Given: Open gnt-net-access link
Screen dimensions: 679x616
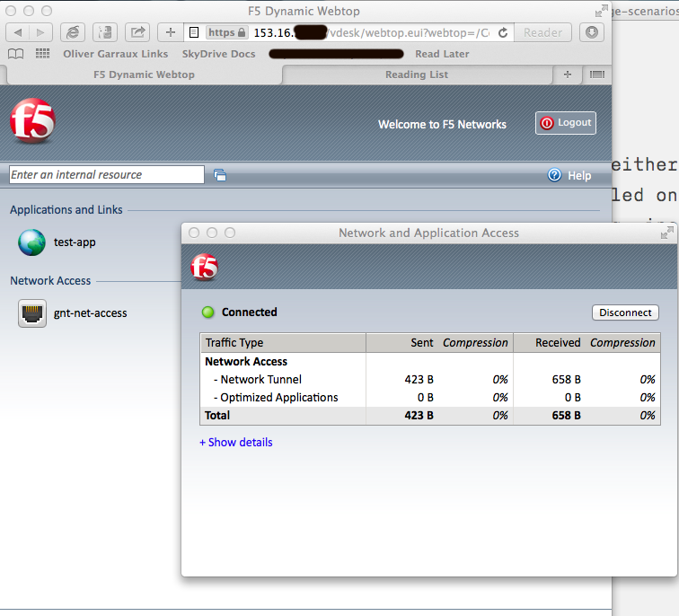Looking at the screenshot, I should point(90,313).
